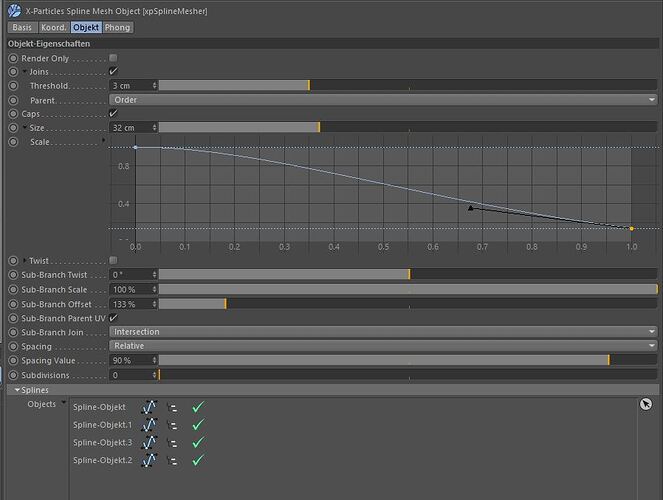This screenshot has height=500, width=663.
Task: Click the Sub-Branch Offset slider handle
Action: (x=226, y=304)
